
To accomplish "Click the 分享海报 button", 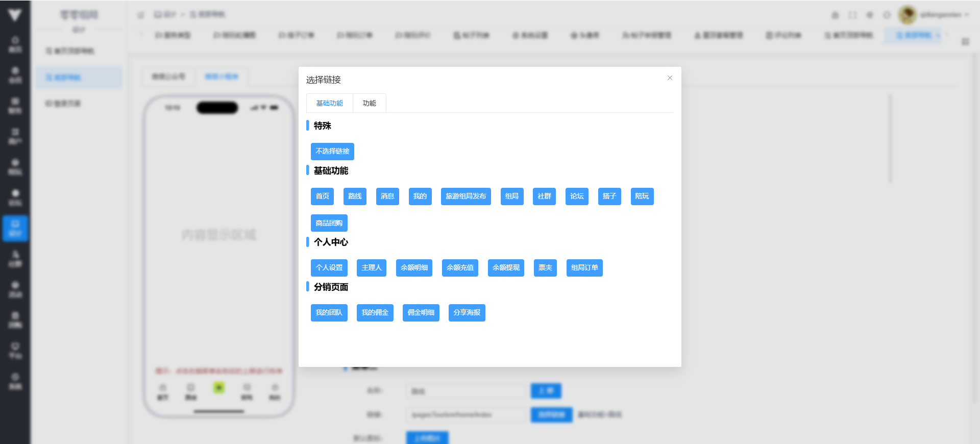I will 467,313.
